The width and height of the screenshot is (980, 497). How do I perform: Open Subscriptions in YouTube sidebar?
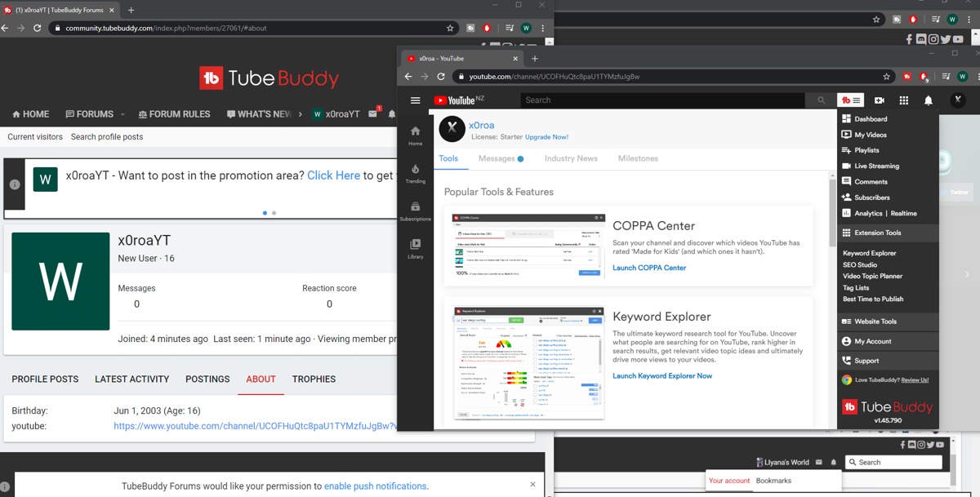click(416, 211)
